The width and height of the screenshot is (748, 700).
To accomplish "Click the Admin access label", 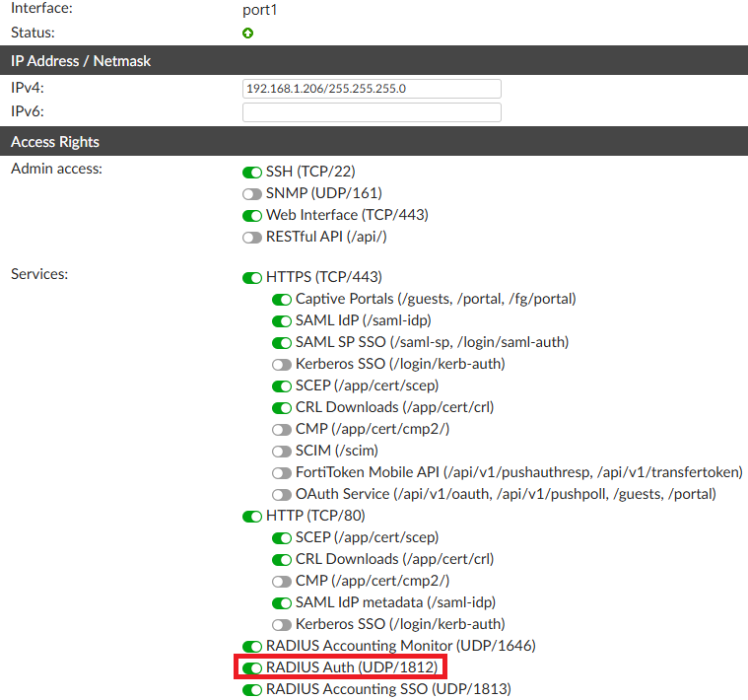I will coord(56,169).
